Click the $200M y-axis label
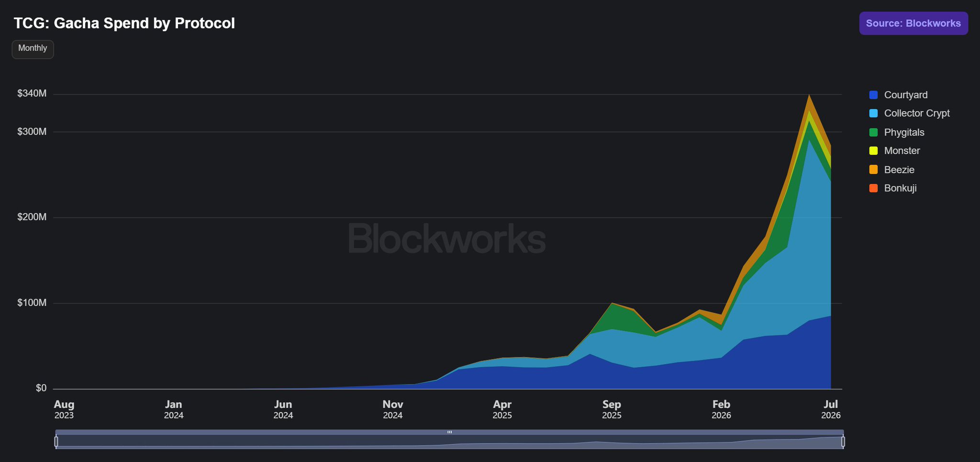980x462 pixels. tap(32, 217)
